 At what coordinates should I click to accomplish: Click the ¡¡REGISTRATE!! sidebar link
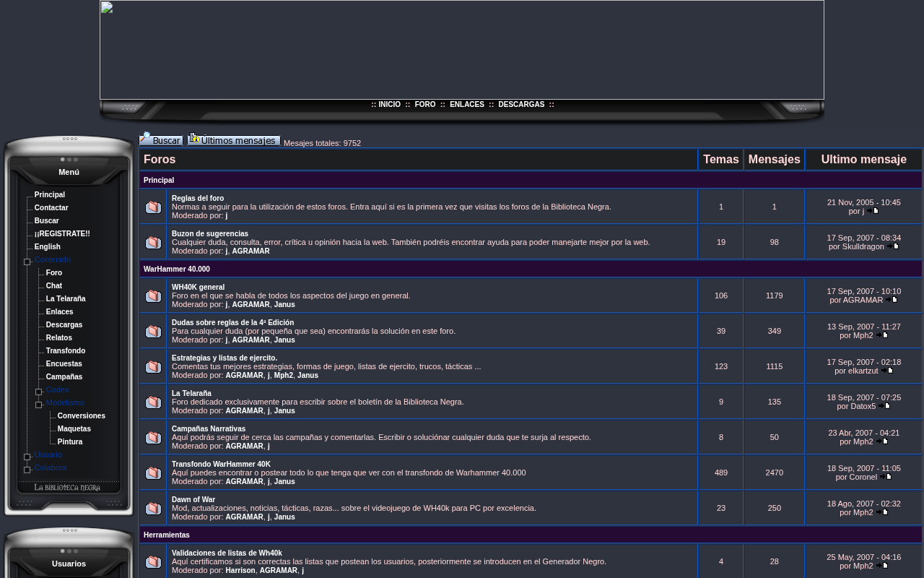(62, 234)
